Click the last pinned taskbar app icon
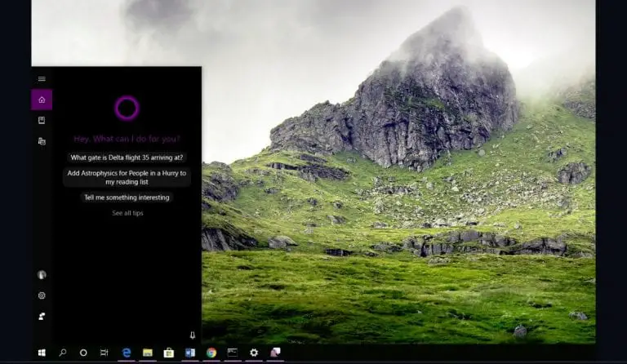The image size is (627, 364). [x=275, y=353]
